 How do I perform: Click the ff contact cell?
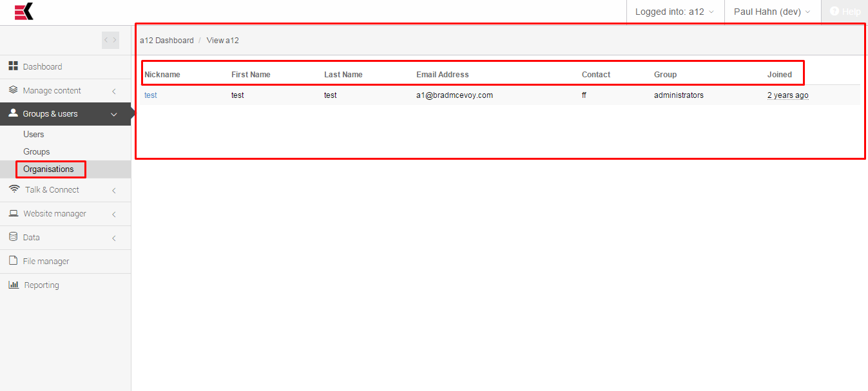click(584, 95)
